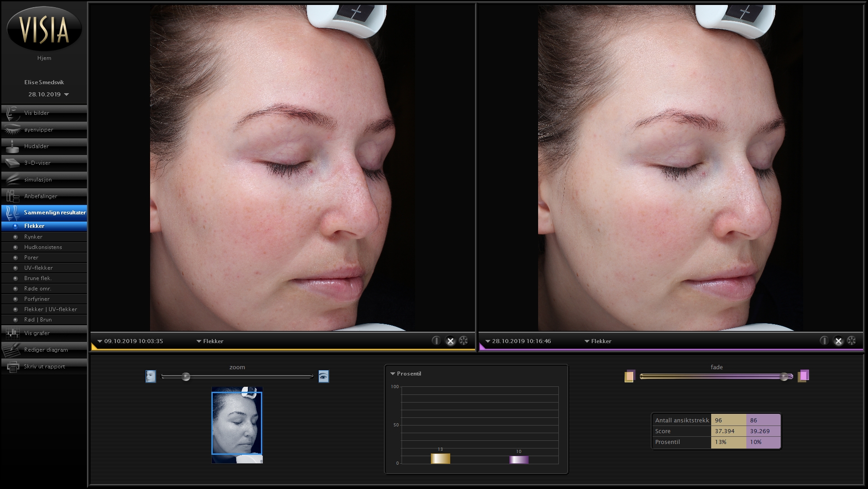Click the face navigation thumbnail
The height and width of the screenshot is (489, 868).
[237, 425]
